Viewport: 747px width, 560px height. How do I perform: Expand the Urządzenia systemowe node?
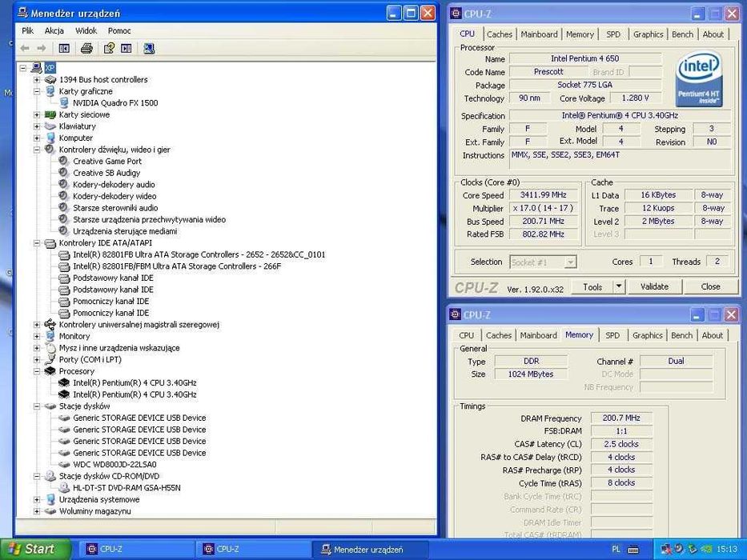[37, 499]
